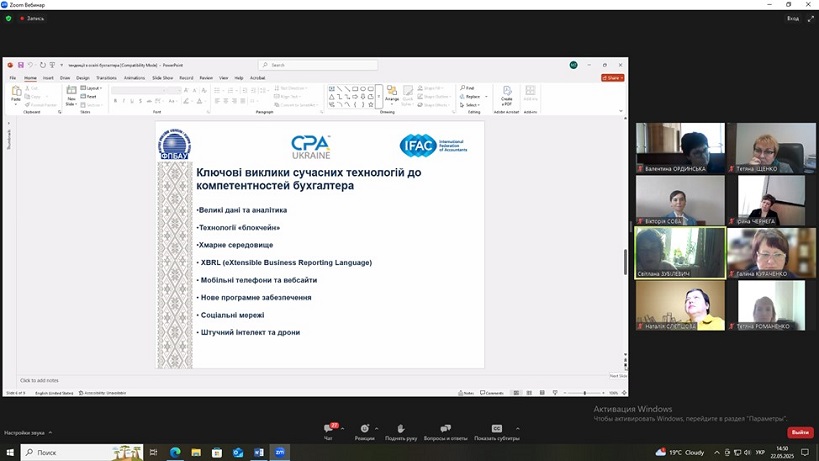Expand the shapes gallery More arrow
The height and width of the screenshot is (461, 819).
tap(379, 97)
